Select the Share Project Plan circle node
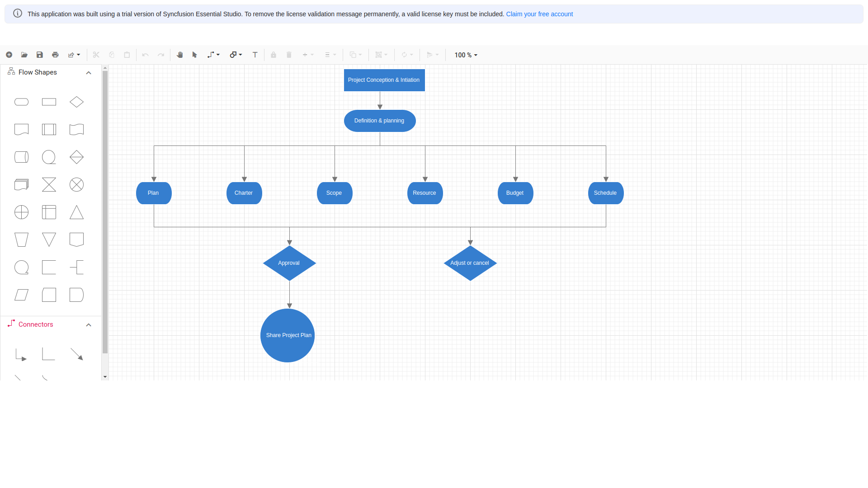The height and width of the screenshot is (488, 868). [x=288, y=335]
